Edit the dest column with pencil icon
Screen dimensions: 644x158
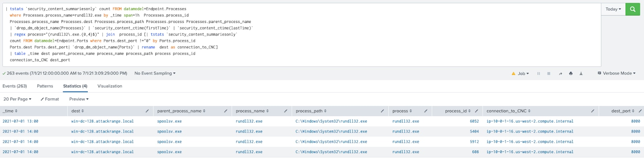point(147,111)
